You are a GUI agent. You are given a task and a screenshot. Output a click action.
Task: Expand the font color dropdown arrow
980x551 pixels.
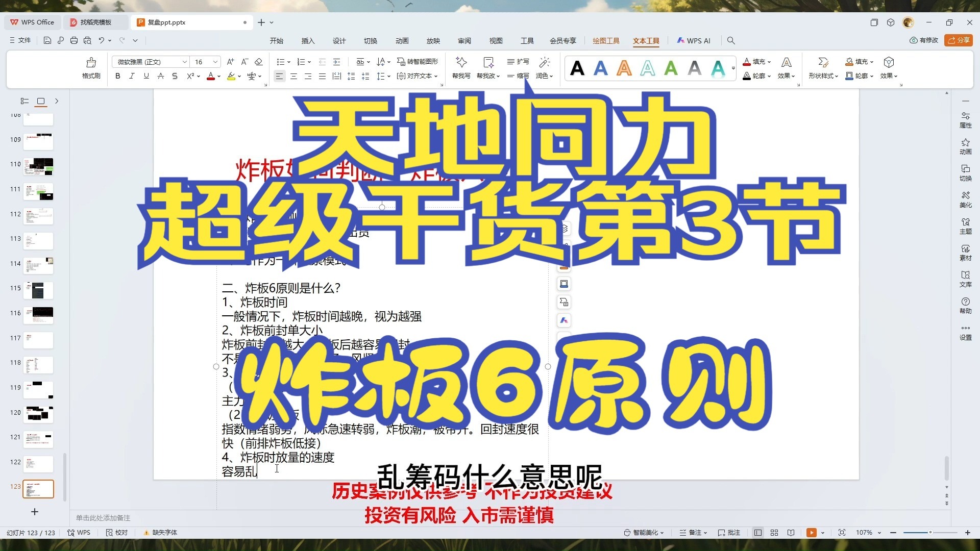coord(218,76)
